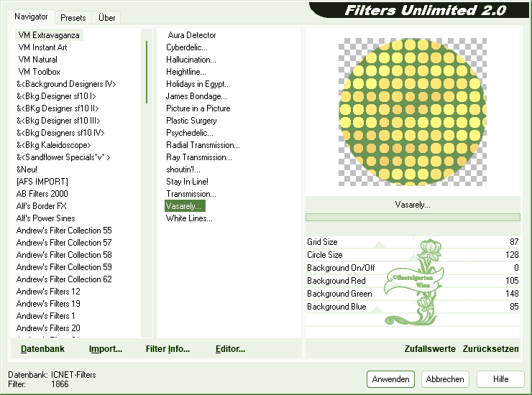Select VM Extravaganza category

pyautogui.click(x=49, y=35)
